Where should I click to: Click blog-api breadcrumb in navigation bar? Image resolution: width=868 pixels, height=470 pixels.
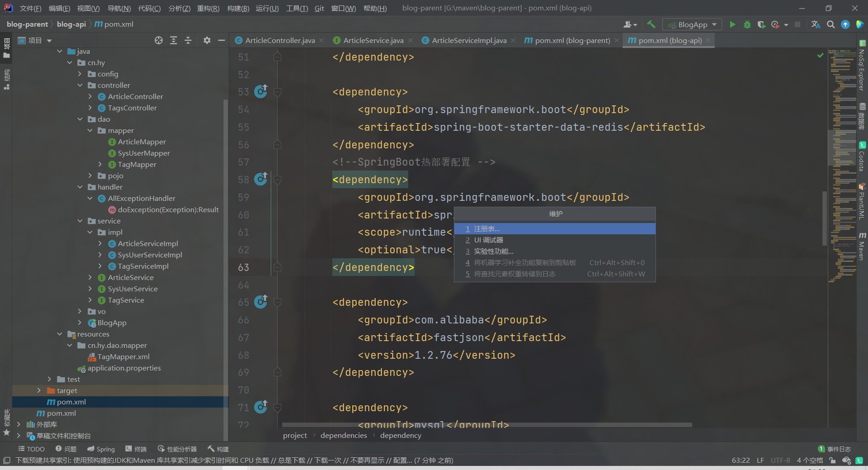tap(71, 24)
